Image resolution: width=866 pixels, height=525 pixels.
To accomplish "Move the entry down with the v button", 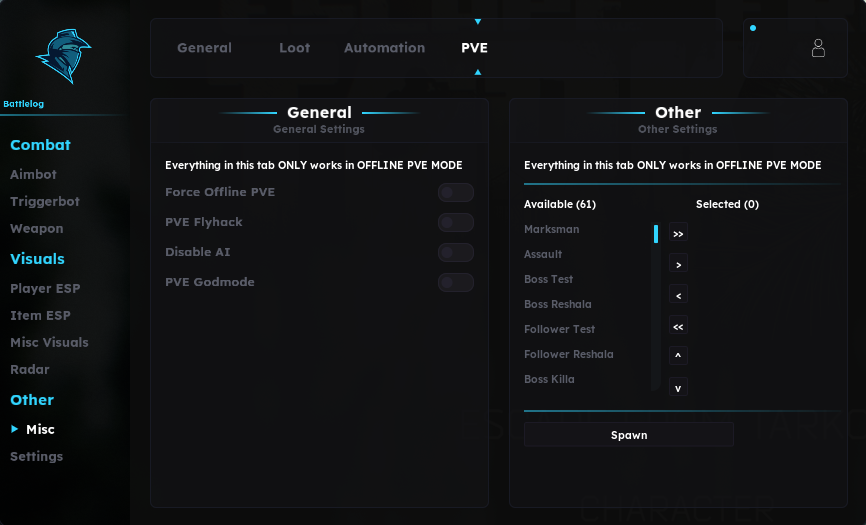I will click(678, 387).
